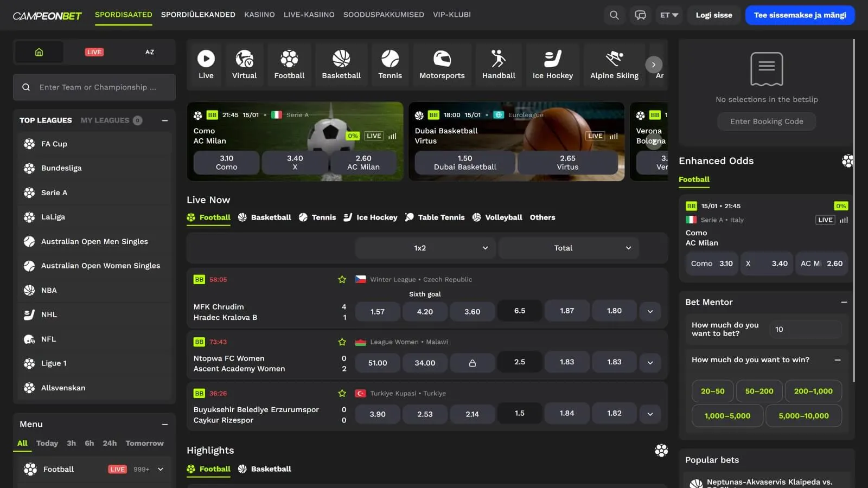The image size is (868, 488).
Task: Open the Virtual sports icon
Action: coord(244,65)
